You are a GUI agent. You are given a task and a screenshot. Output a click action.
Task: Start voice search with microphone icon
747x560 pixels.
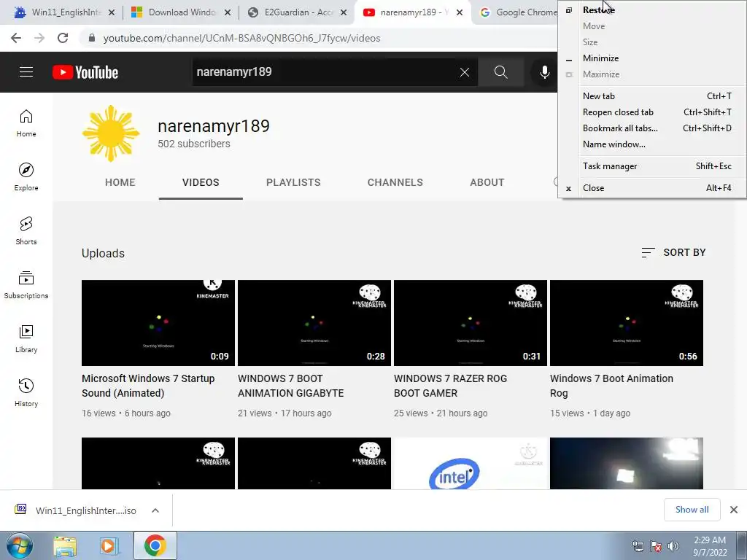(x=544, y=72)
